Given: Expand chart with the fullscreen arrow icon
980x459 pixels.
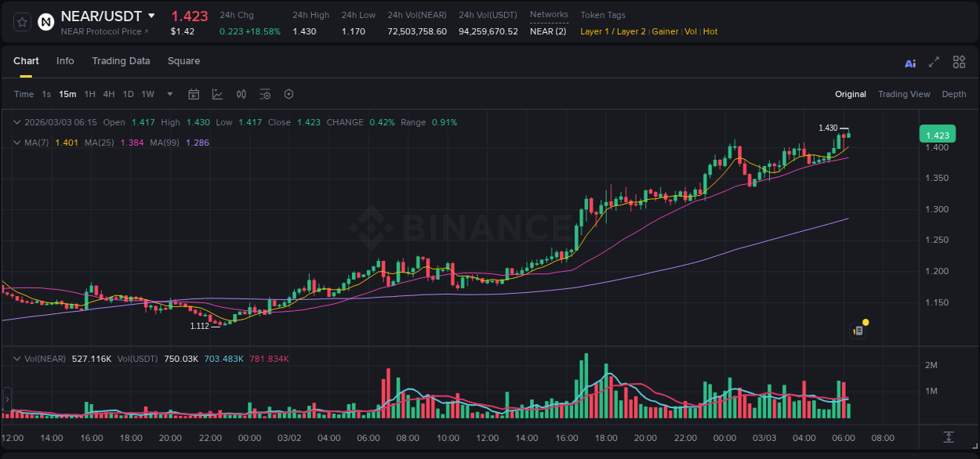Looking at the screenshot, I should 935,61.
